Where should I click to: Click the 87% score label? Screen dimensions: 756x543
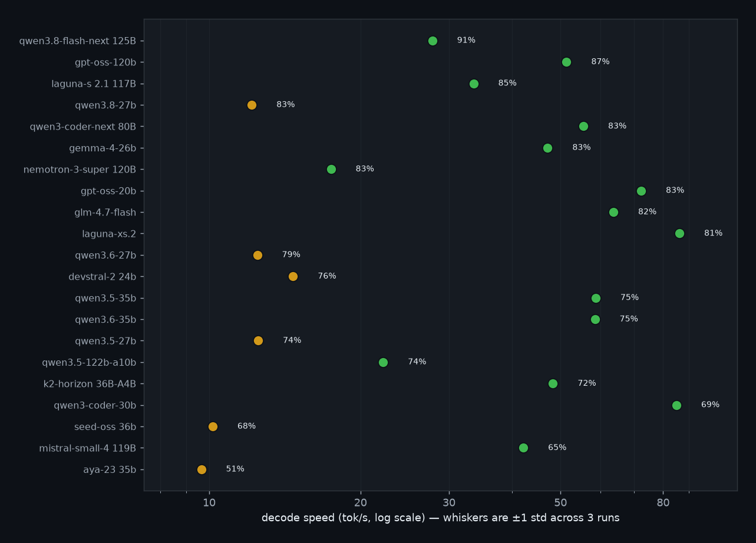(x=600, y=61)
